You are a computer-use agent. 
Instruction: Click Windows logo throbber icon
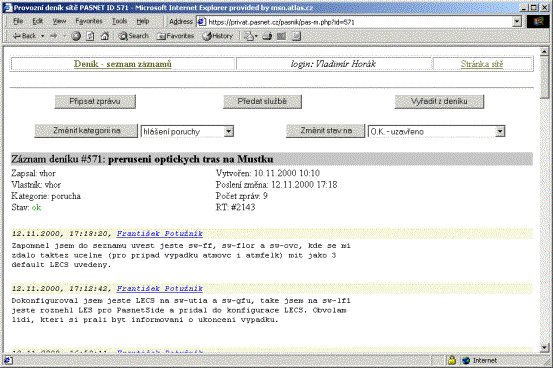coord(538,22)
